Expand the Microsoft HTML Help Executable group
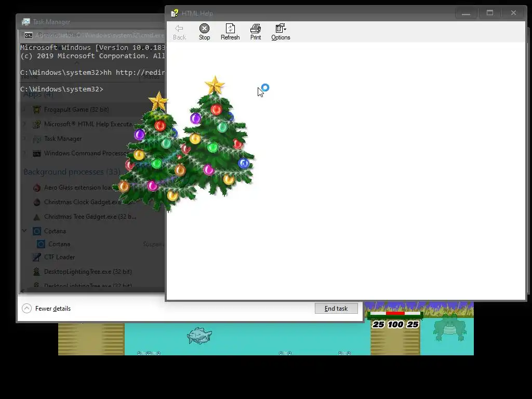The image size is (532, 399). tap(24, 124)
